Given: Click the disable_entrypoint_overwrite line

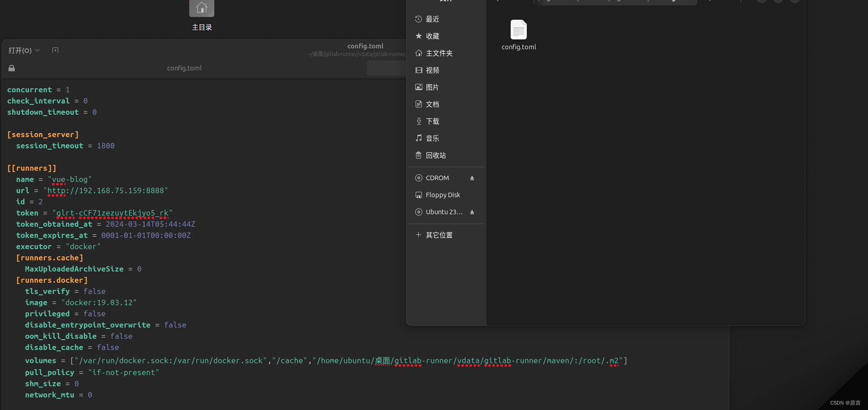Looking at the screenshot, I should click(x=106, y=325).
